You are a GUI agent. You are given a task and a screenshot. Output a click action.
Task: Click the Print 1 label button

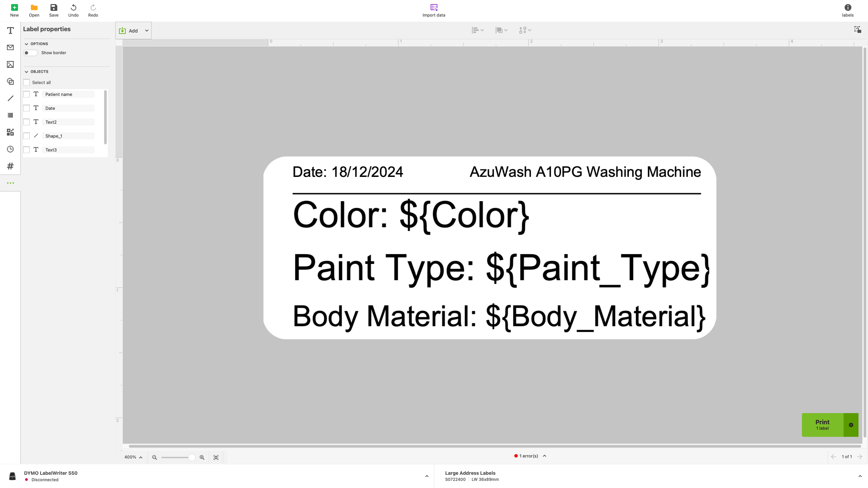(x=822, y=425)
